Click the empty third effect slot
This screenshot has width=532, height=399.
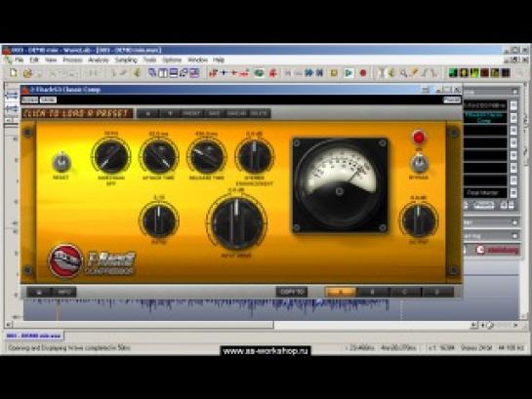pyautogui.click(x=485, y=131)
